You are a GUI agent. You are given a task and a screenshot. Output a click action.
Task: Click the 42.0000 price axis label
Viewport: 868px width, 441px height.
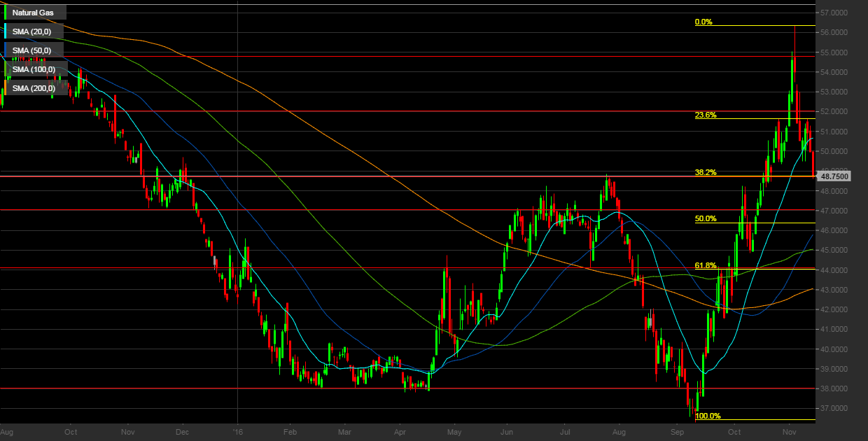point(834,309)
